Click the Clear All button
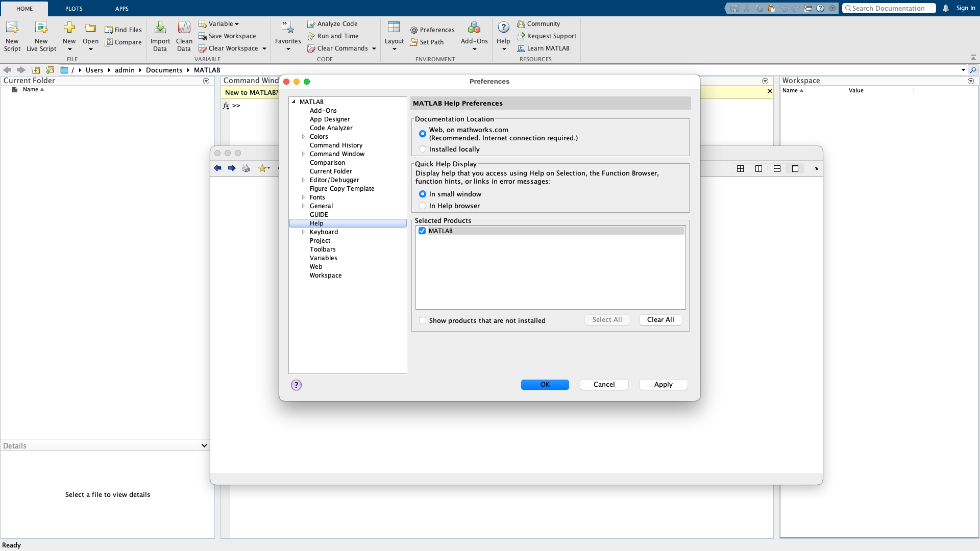 [x=660, y=320]
